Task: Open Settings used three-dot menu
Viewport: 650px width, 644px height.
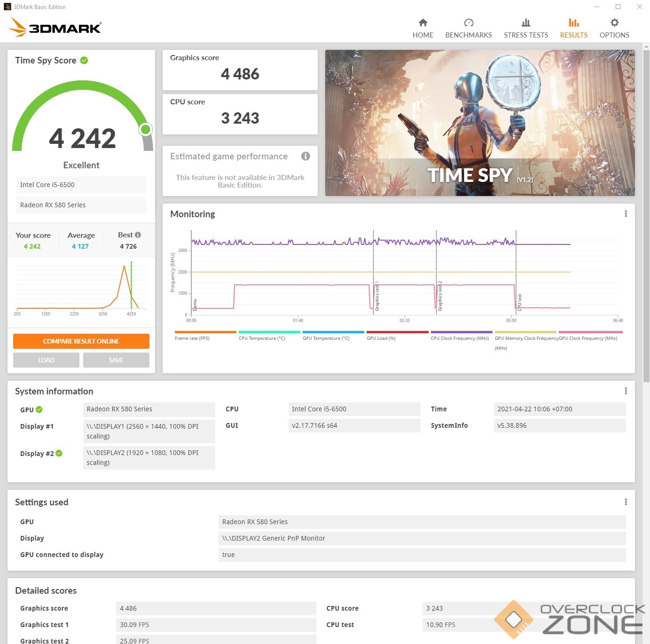Action: 626,502
